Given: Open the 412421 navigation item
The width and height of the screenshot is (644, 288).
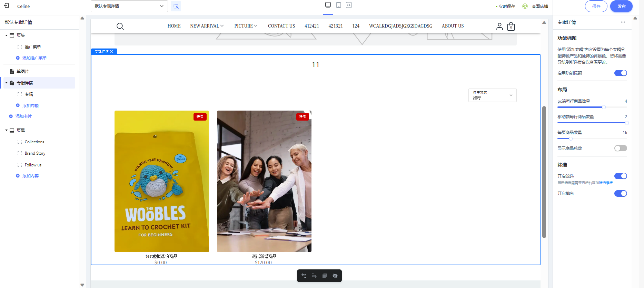Looking at the screenshot, I should [312, 26].
